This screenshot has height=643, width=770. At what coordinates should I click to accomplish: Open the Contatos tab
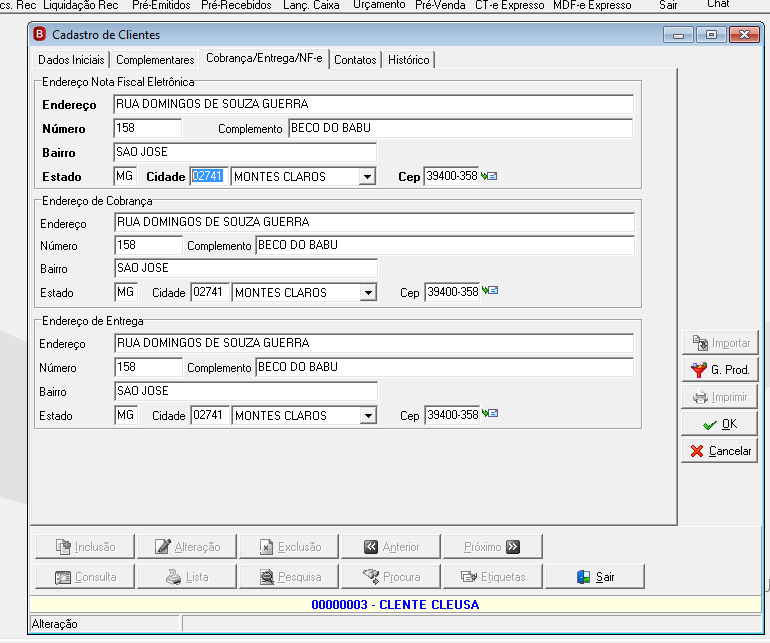pos(355,59)
